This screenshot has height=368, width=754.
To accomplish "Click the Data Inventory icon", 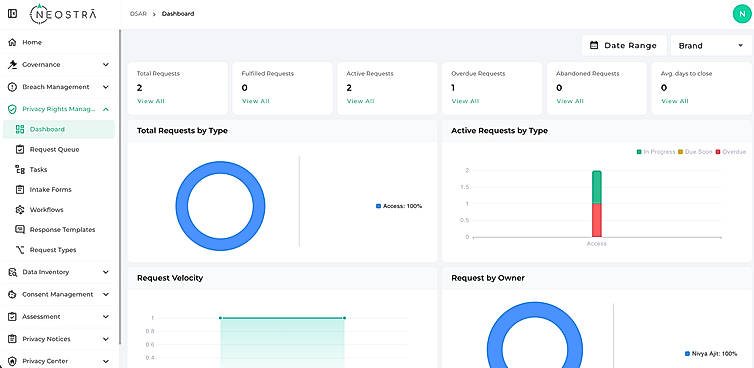I will point(13,272).
